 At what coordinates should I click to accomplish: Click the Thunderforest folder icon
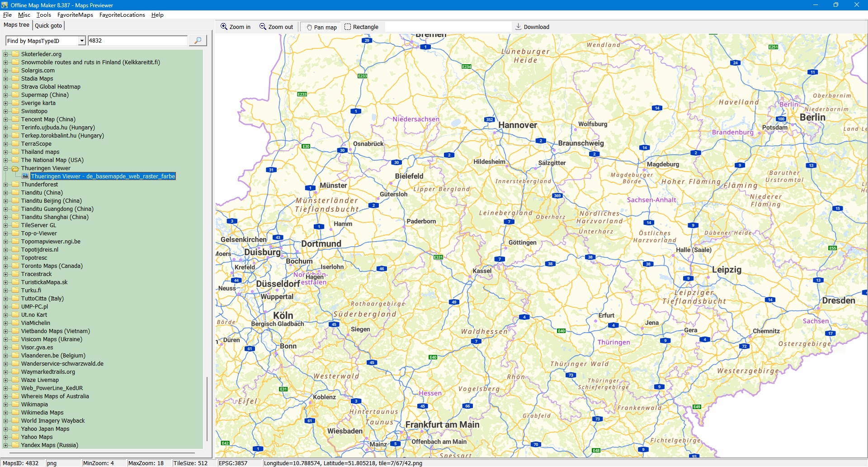[x=15, y=185]
